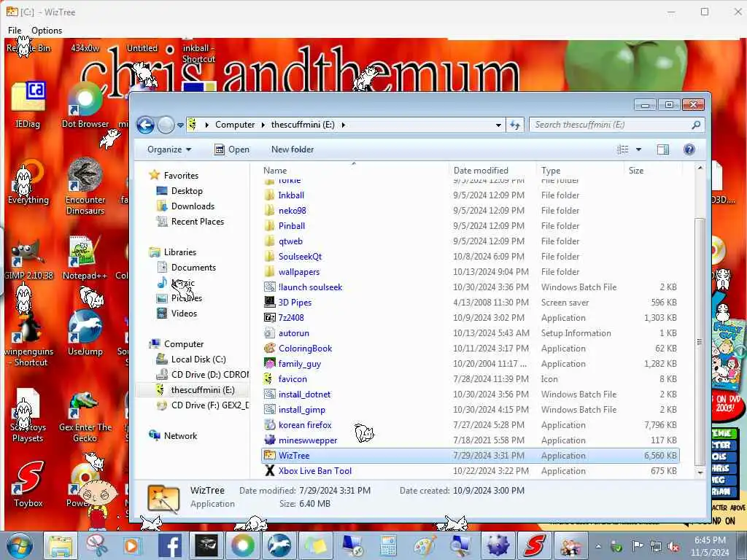The height and width of the screenshot is (560, 747).
Task: Sort by the Type column header
Action: (580, 171)
